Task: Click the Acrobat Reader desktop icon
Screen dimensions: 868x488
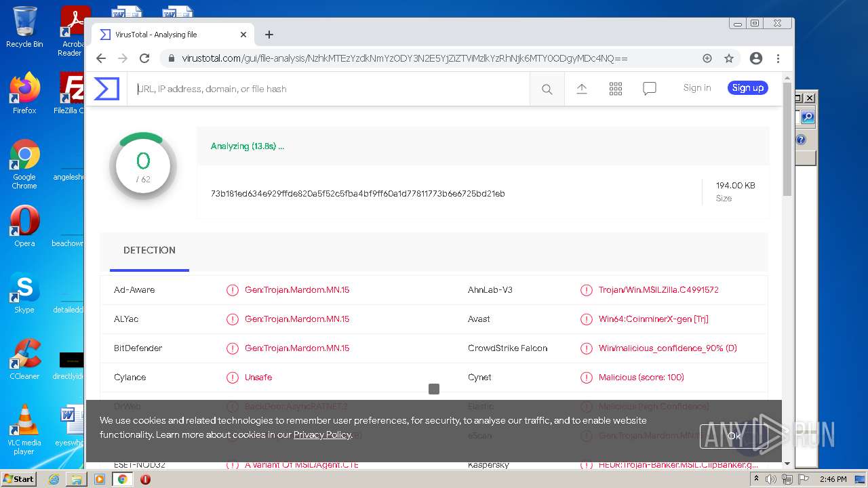Action: (72, 31)
